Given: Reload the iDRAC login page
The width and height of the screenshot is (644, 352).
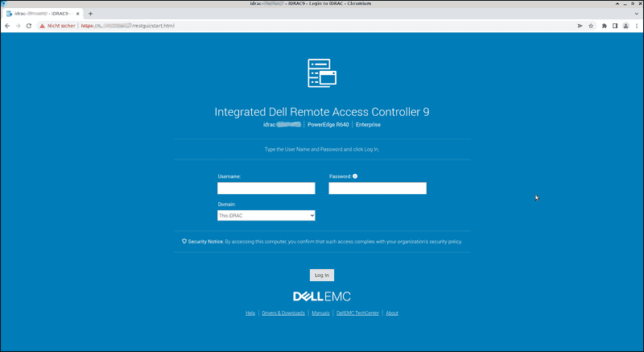Looking at the screenshot, I should pyautogui.click(x=29, y=26).
